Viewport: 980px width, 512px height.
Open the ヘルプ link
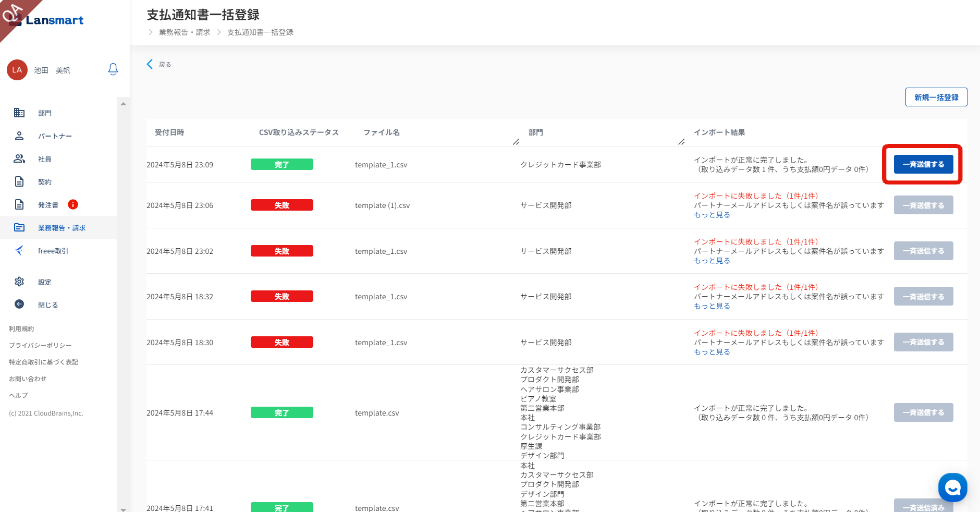point(18,396)
